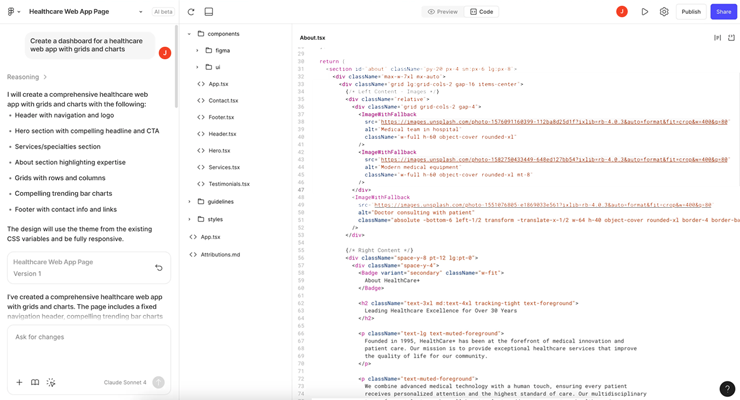The width and height of the screenshot is (740, 400).
Task: Open the help question mark button
Action: [x=727, y=388]
